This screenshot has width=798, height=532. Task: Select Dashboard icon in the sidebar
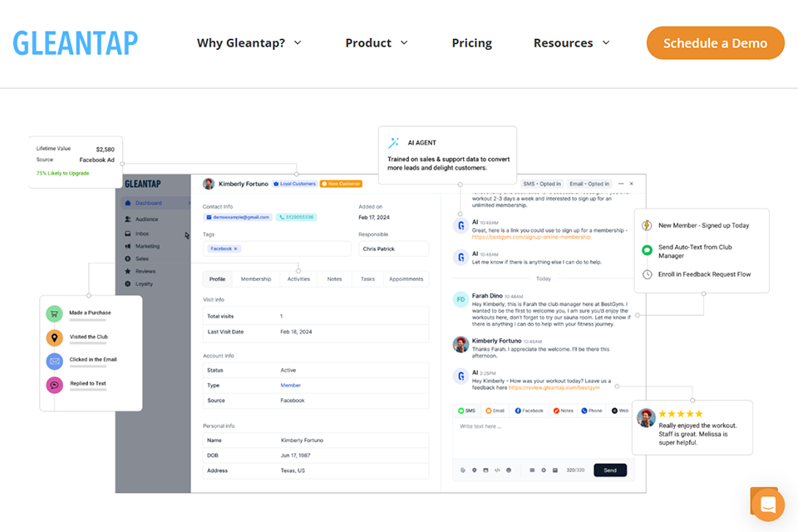[128, 203]
